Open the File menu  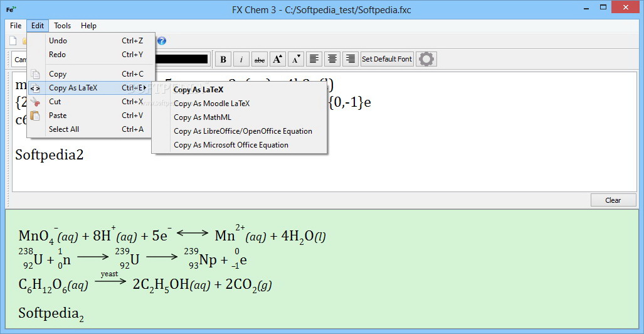click(16, 26)
